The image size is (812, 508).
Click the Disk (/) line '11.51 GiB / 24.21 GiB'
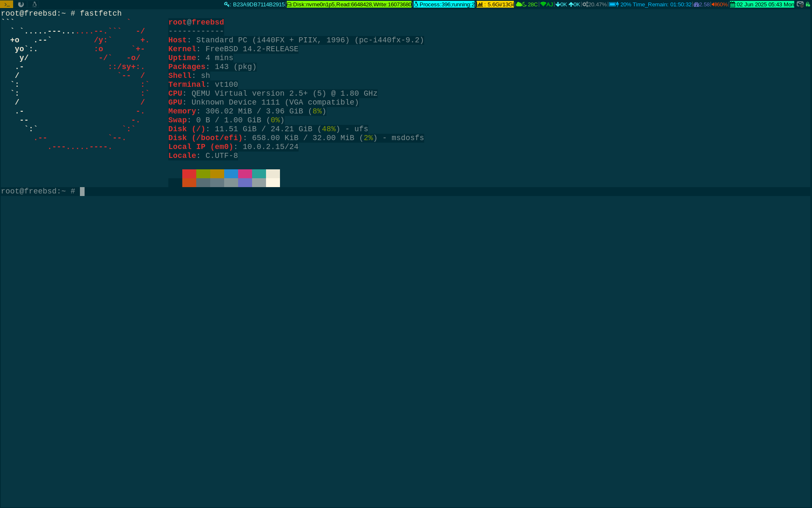[263, 129]
